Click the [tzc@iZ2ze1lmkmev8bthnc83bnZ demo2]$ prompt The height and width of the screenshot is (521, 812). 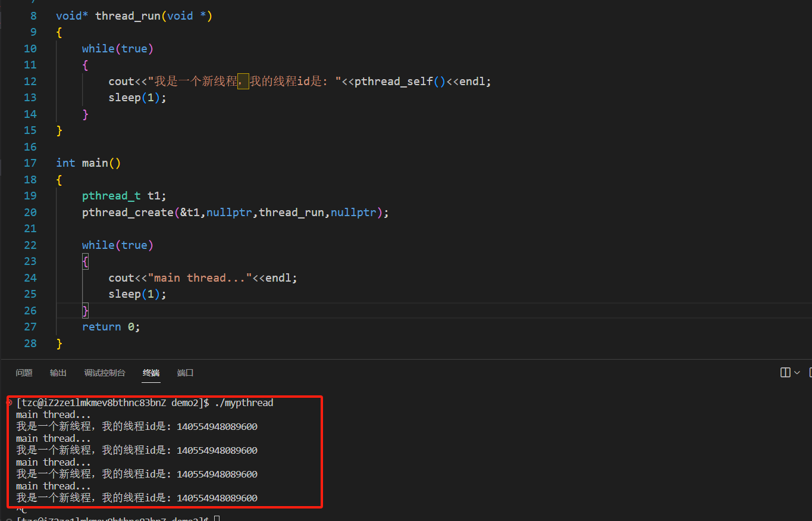tap(112, 403)
